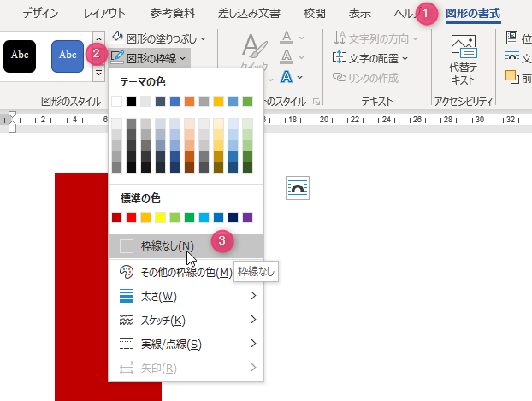Image resolution: width=532 pixels, height=401 pixels.
Task: Switch to the 図形の書式 tab
Action: [473, 13]
